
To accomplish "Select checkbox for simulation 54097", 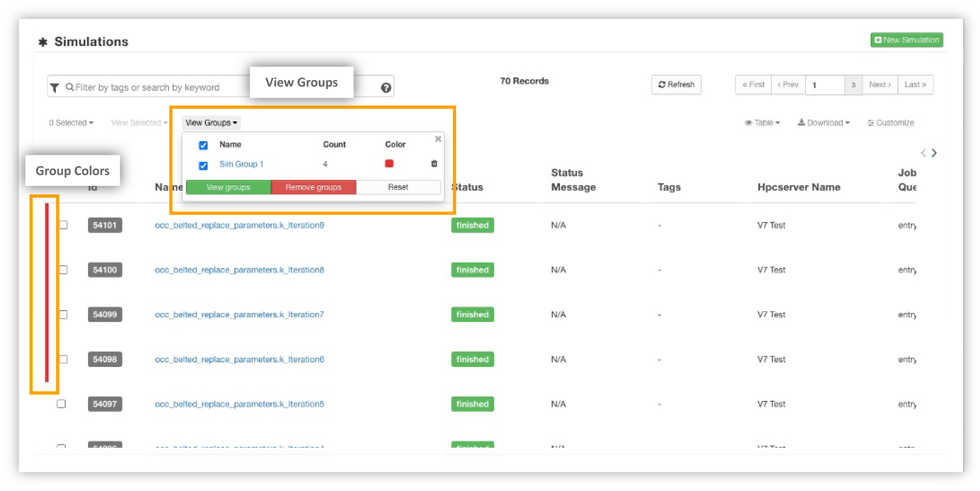I will tap(61, 404).
